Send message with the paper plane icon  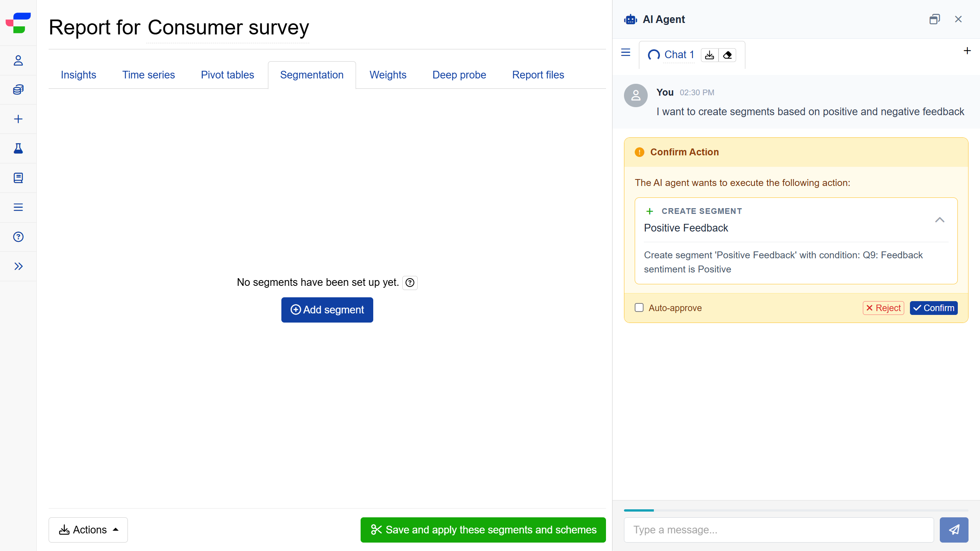(x=954, y=530)
